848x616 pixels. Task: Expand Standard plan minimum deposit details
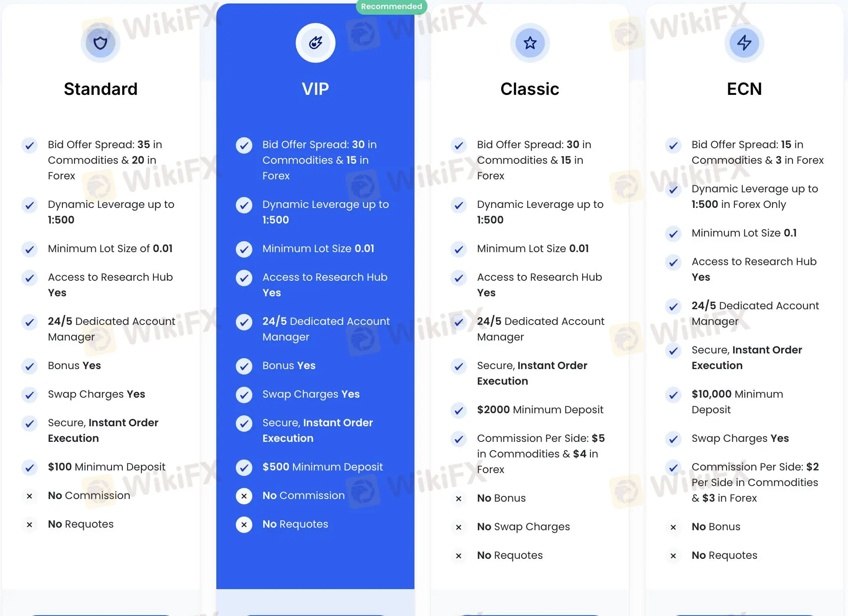pos(107,467)
